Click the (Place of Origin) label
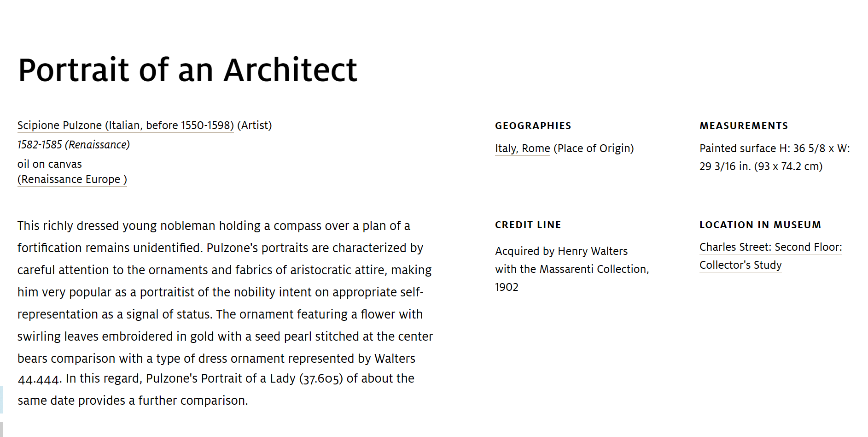 coord(594,148)
